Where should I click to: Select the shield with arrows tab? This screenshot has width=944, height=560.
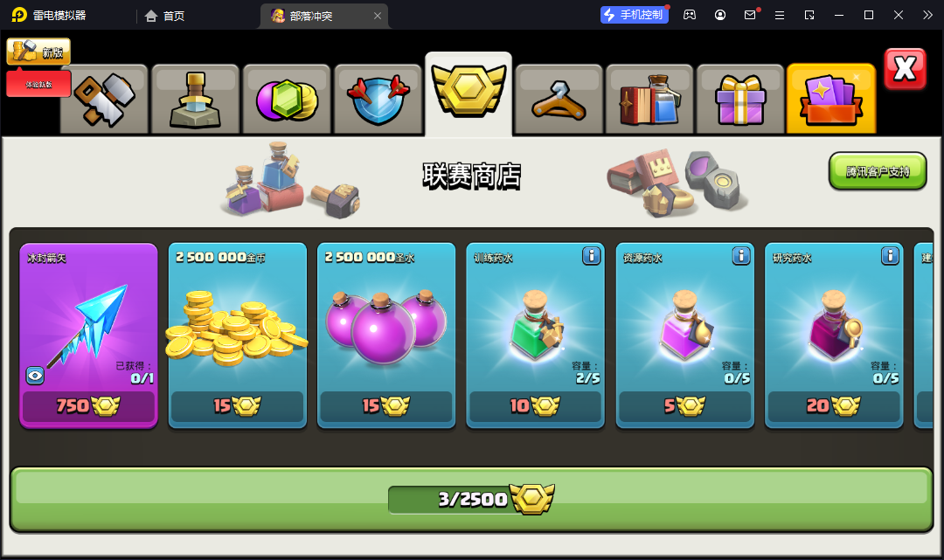point(378,100)
